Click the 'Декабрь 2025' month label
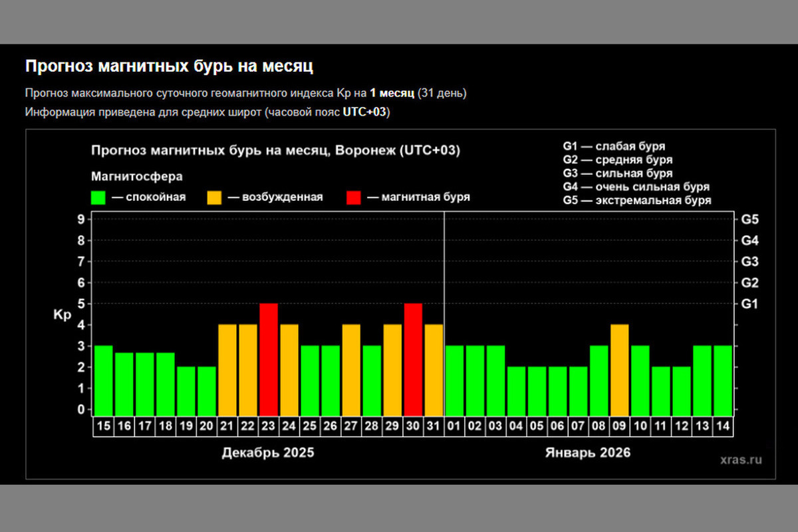 pyautogui.click(x=267, y=453)
